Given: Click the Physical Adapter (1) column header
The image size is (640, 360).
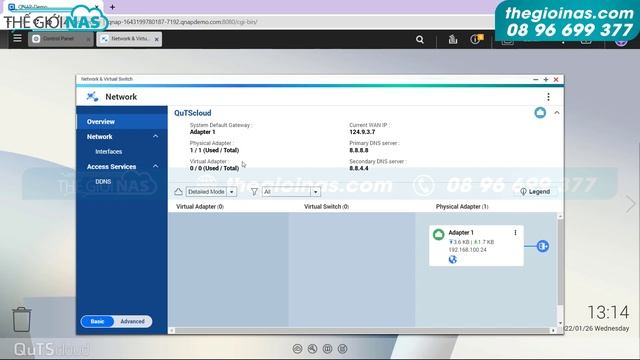Looking at the screenshot, I should pos(462,207).
